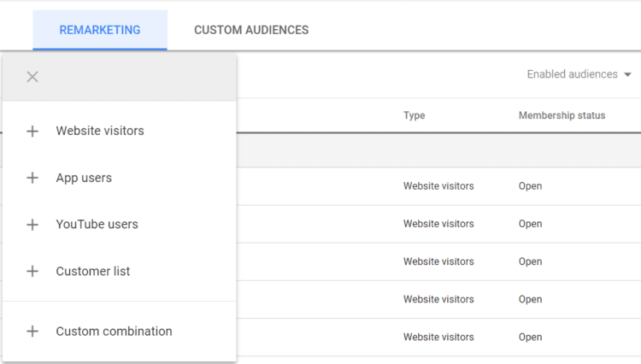Click the plus icon beside App users
Screen dimensions: 641x364
pos(32,178)
